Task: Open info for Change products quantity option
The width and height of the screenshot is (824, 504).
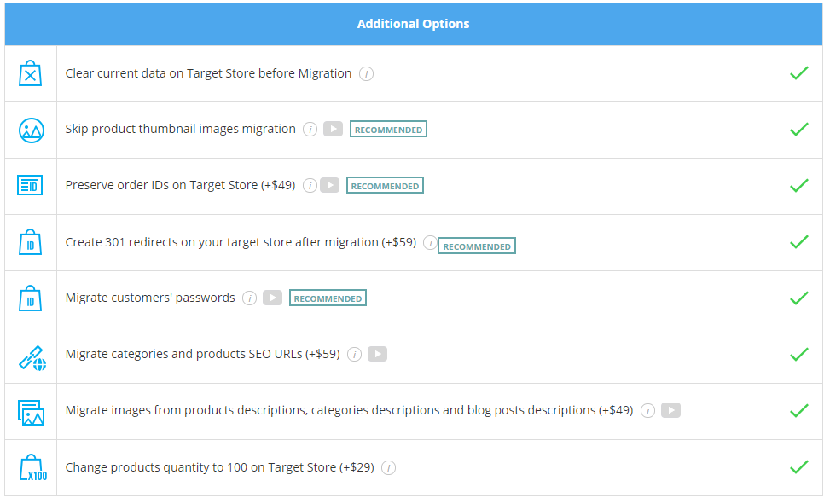Action: [x=389, y=467]
